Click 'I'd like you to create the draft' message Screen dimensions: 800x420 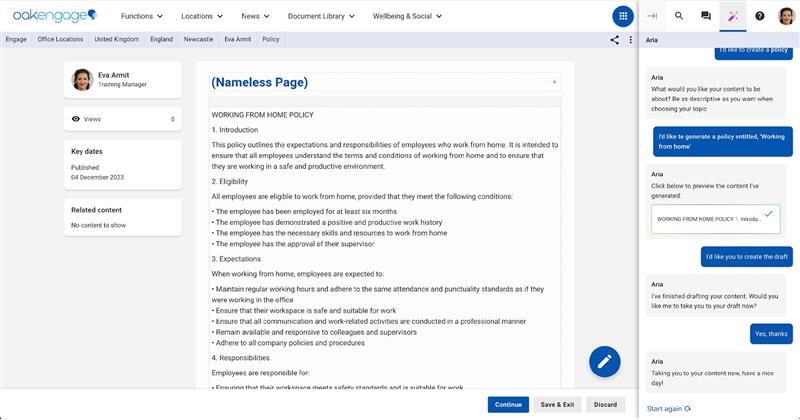746,257
